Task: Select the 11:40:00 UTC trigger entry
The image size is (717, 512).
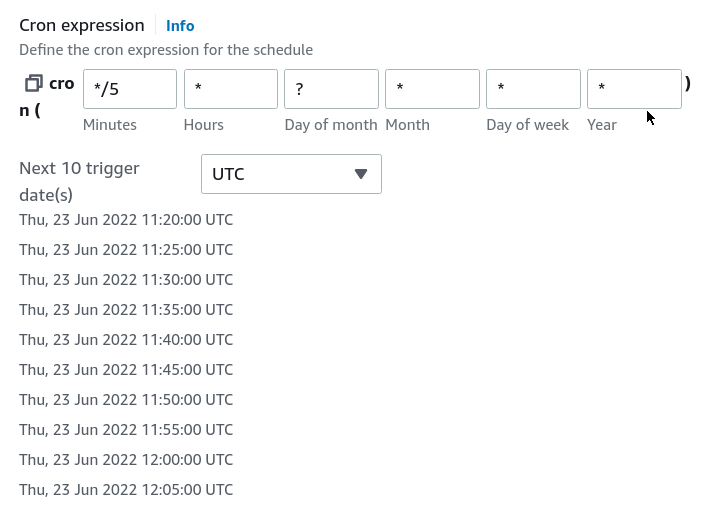Action: [126, 340]
